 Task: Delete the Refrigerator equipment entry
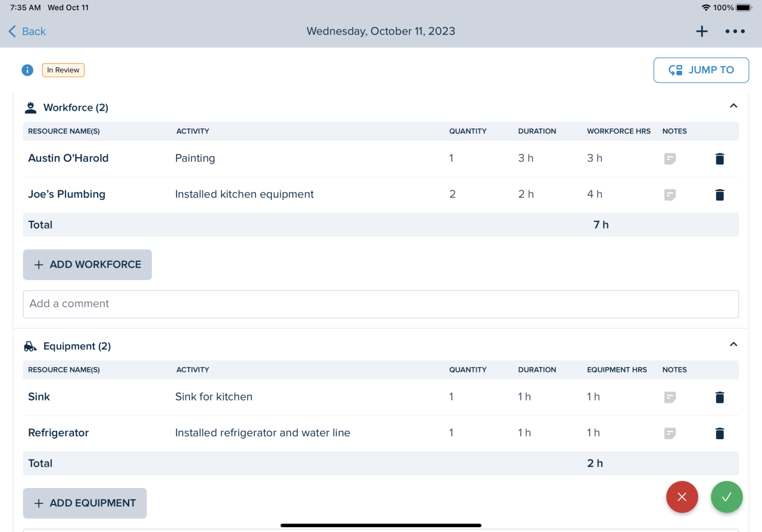[x=719, y=433]
